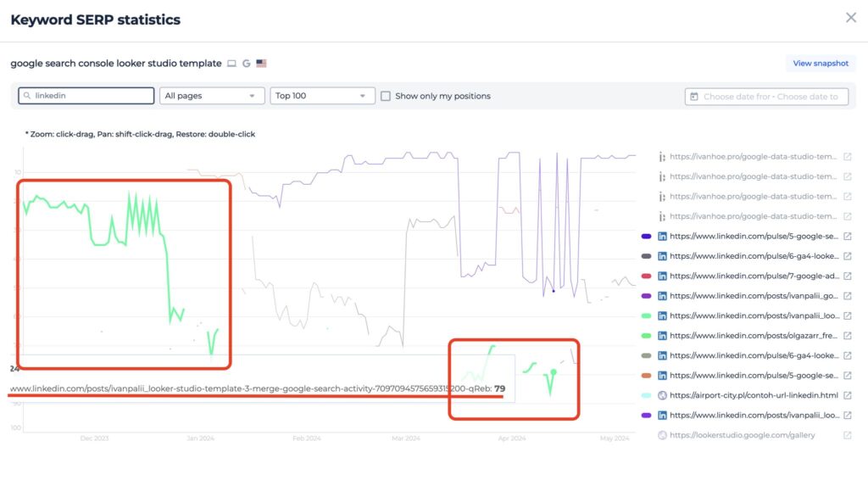Screen dimensions: 868x480
Task: Close the Keyword SERP statistics dialog
Action: [x=851, y=18]
